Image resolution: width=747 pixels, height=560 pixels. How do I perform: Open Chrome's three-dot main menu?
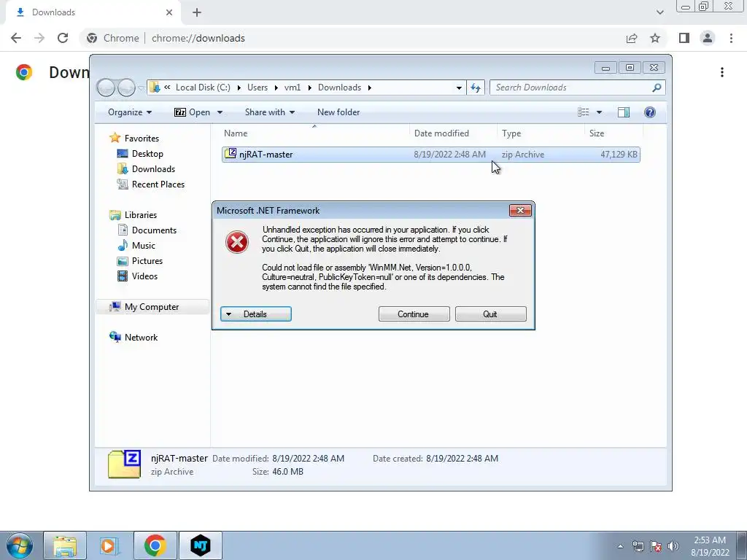(x=731, y=38)
